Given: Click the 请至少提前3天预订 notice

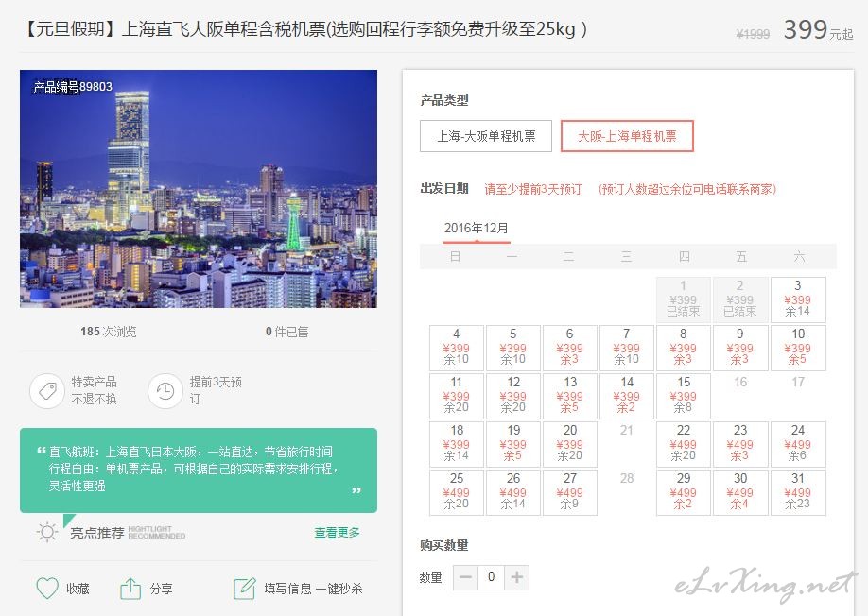Looking at the screenshot, I should coord(533,189).
